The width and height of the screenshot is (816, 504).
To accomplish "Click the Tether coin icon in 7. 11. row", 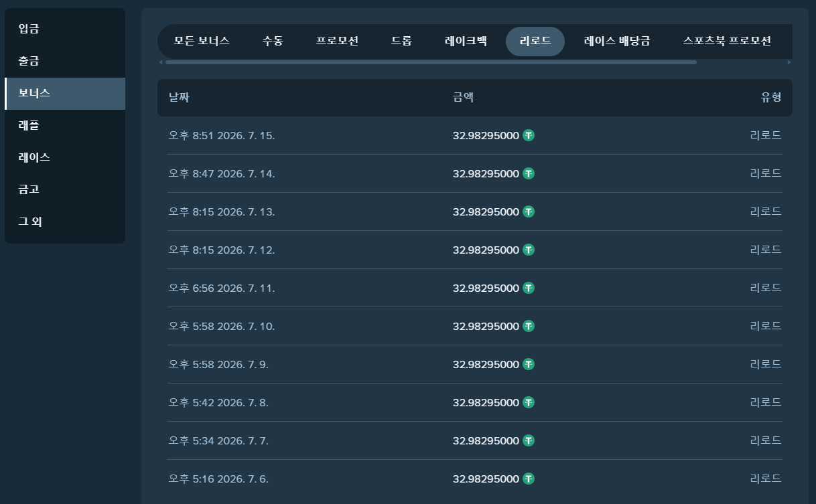I will pyautogui.click(x=529, y=288).
